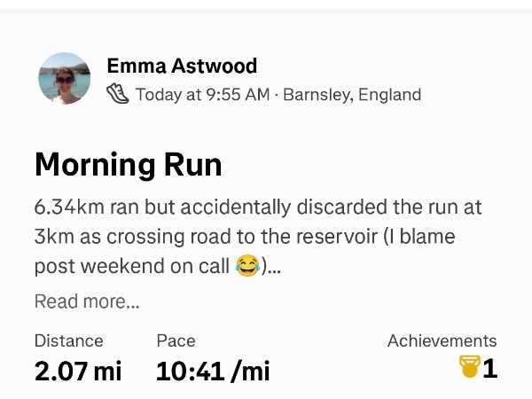Click the Pace stat label
This screenshot has width=532, height=399.
[176, 340]
